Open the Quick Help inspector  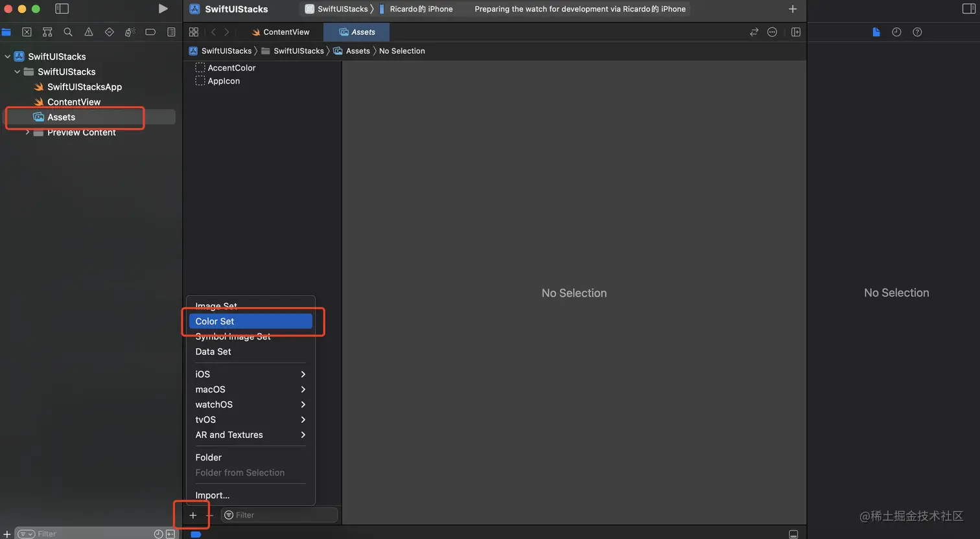click(x=917, y=32)
